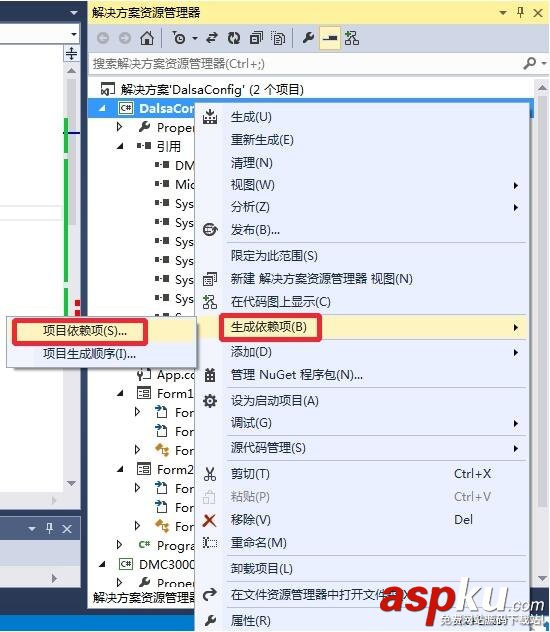Collapse the DalsaConfig project node
Screen dimensions: 550x632
(102, 108)
